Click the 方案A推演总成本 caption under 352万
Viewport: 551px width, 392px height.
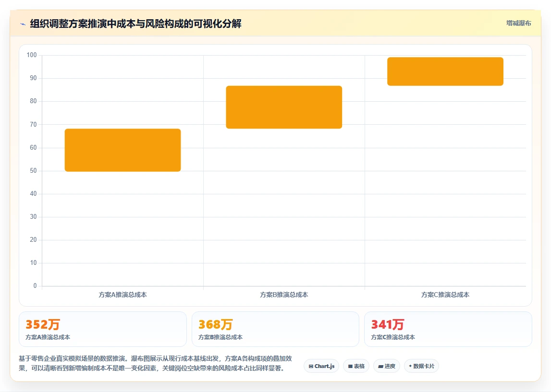point(48,337)
